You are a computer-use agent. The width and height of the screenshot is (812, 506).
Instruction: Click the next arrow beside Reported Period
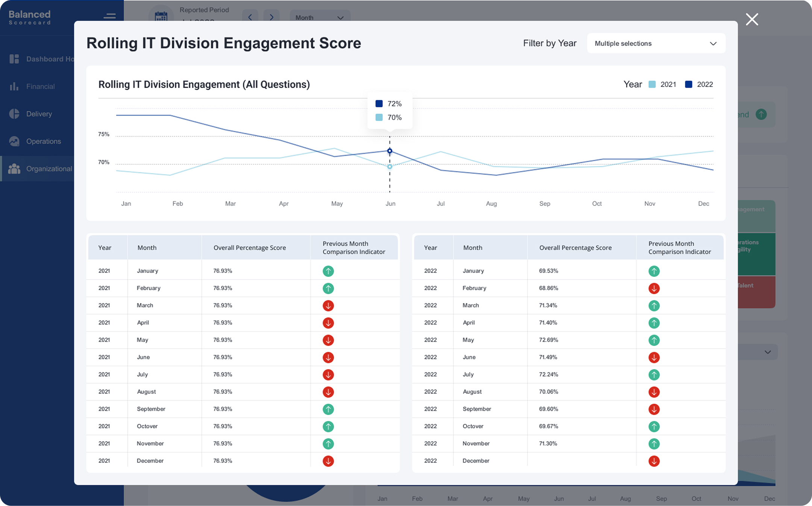pyautogui.click(x=271, y=17)
